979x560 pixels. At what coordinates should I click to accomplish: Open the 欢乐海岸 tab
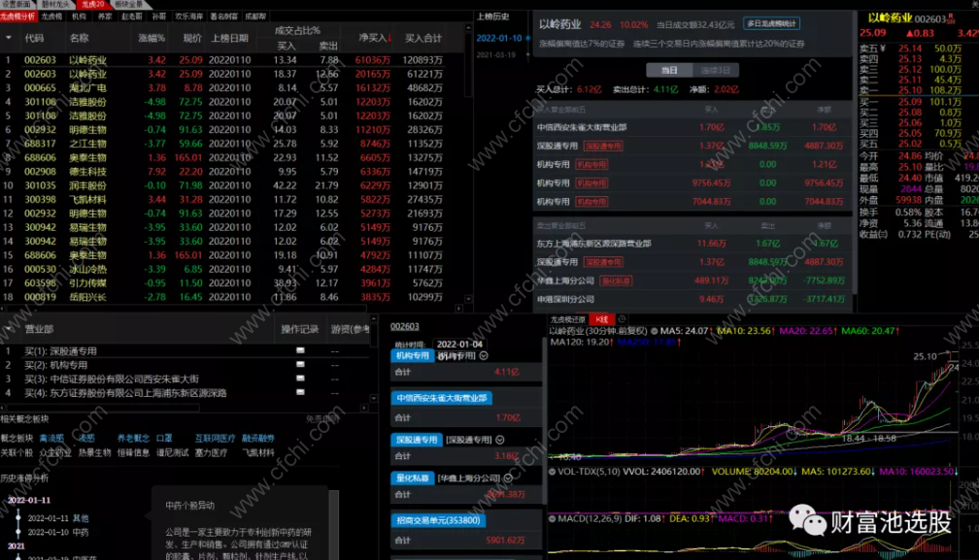(188, 16)
